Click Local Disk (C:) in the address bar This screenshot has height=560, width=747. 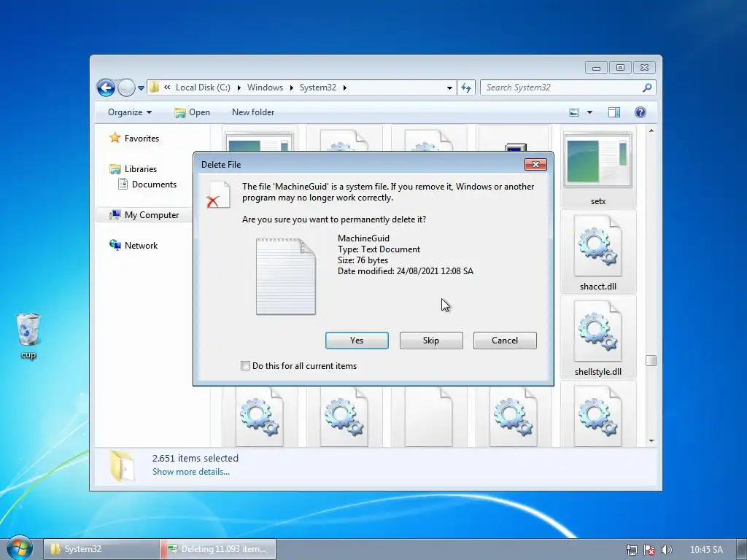[203, 87]
